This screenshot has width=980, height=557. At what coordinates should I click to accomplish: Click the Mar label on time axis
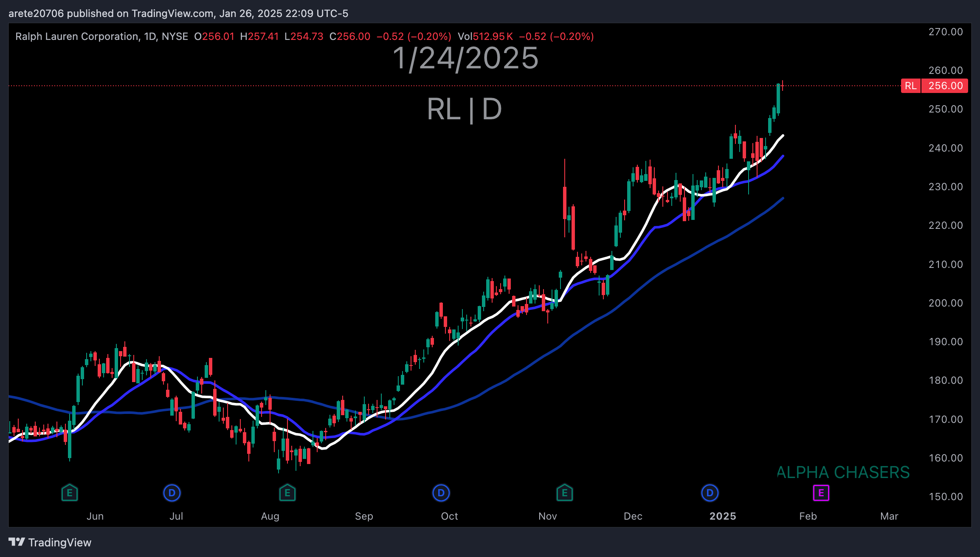[x=889, y=516]
